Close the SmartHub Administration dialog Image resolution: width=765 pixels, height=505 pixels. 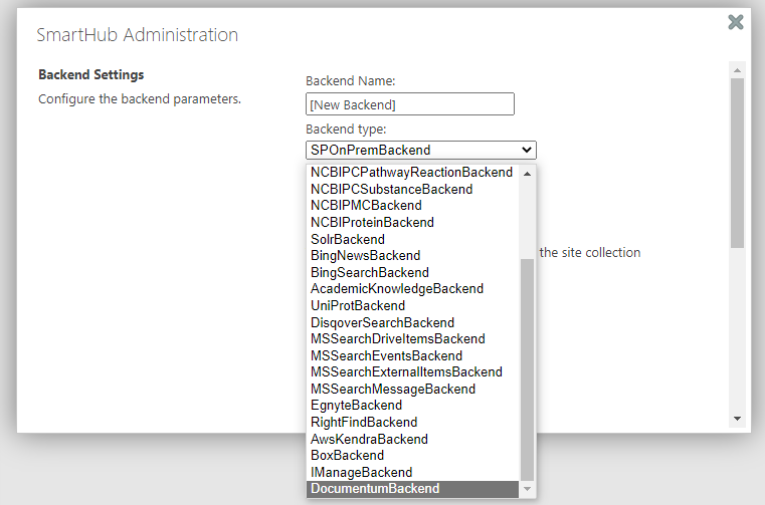pos(736,22)
